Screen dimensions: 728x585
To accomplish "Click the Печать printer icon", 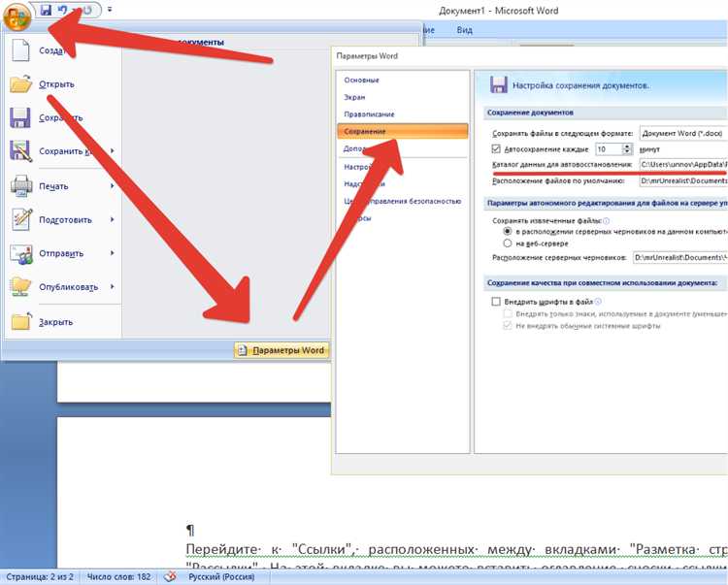I will pyautogui.click(x=21, y=186).
